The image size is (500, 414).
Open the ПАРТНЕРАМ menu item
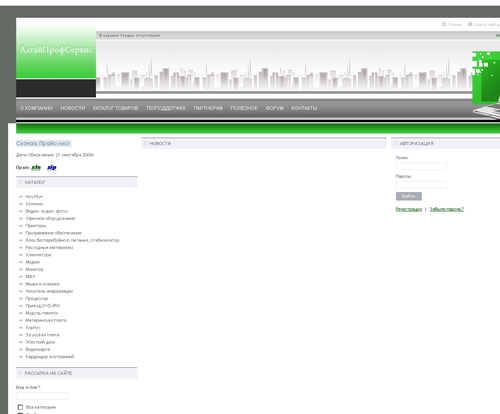click(x=208, y=108)
